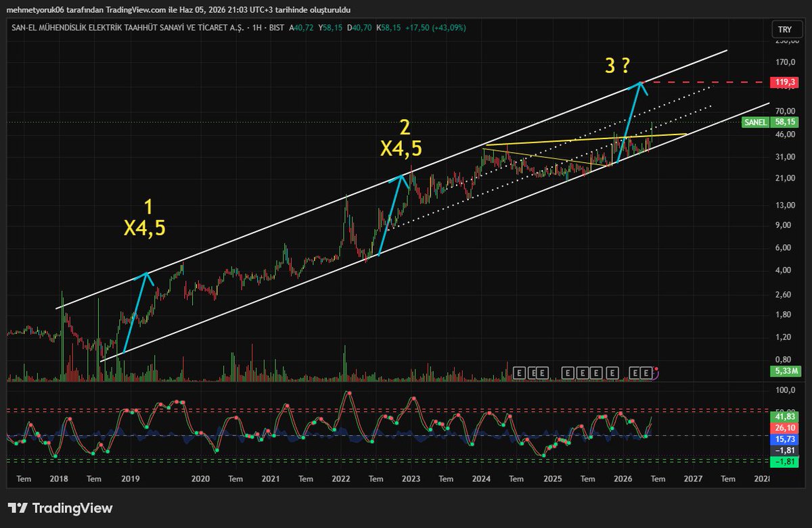Click the grey −1,81 indicator label

click(x=785, y=450)
